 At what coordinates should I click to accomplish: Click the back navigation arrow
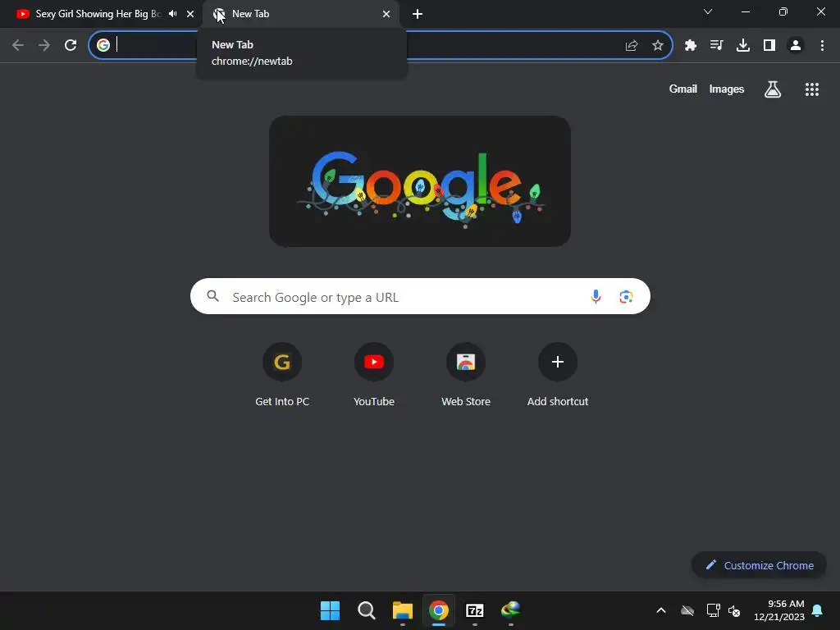pyautogui.click(x=18, y=46)
